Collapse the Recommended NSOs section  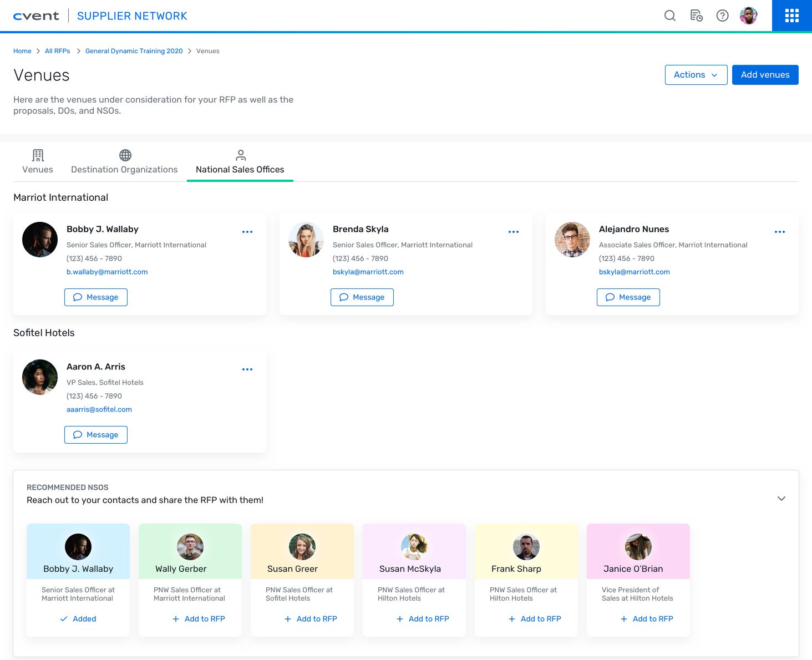781,499
